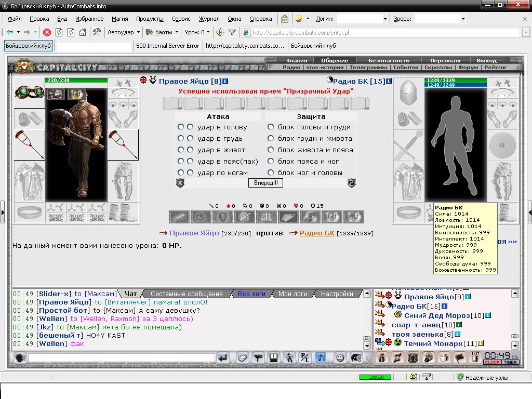Image resolution: width=532 pixels, height=399 pixels.
Task: Click the smiley emoticons icon in chat bar
Action: 340,357
